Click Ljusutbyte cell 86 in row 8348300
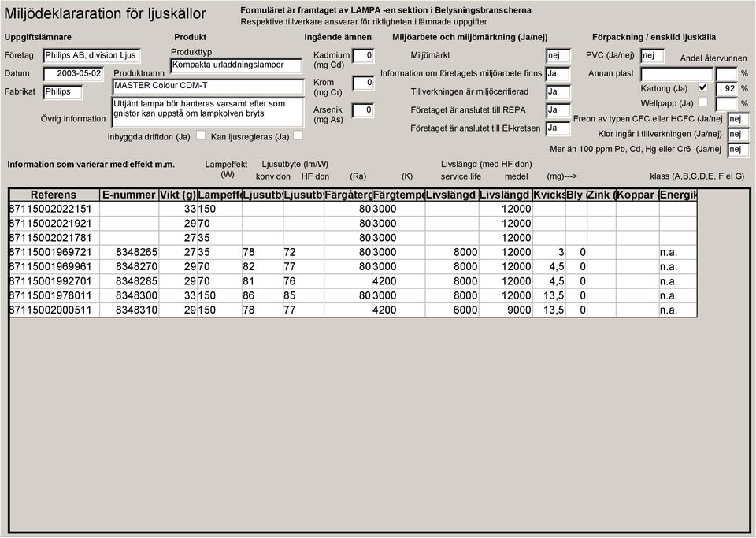The width and height of the screenshot is (756, 538). (262, 295)
